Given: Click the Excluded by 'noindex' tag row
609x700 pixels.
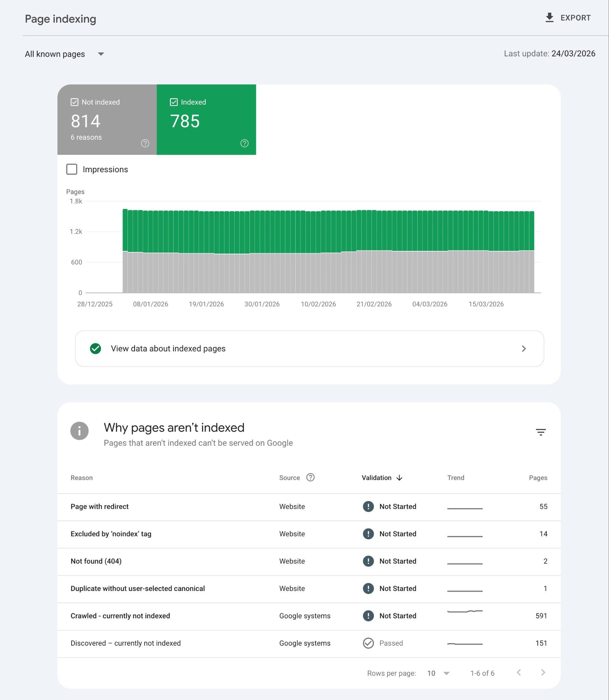Looking at the screenshot, I should 111,534.
